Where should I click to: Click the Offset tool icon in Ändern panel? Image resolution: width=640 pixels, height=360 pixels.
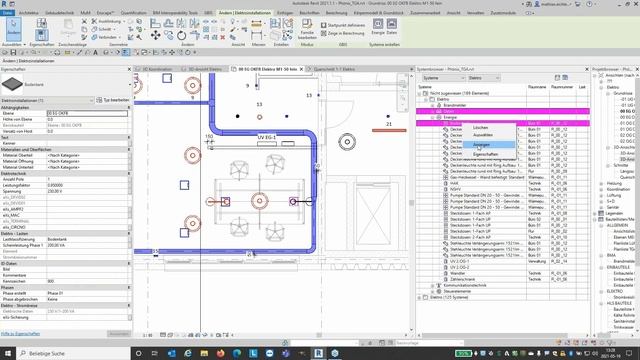168,23
